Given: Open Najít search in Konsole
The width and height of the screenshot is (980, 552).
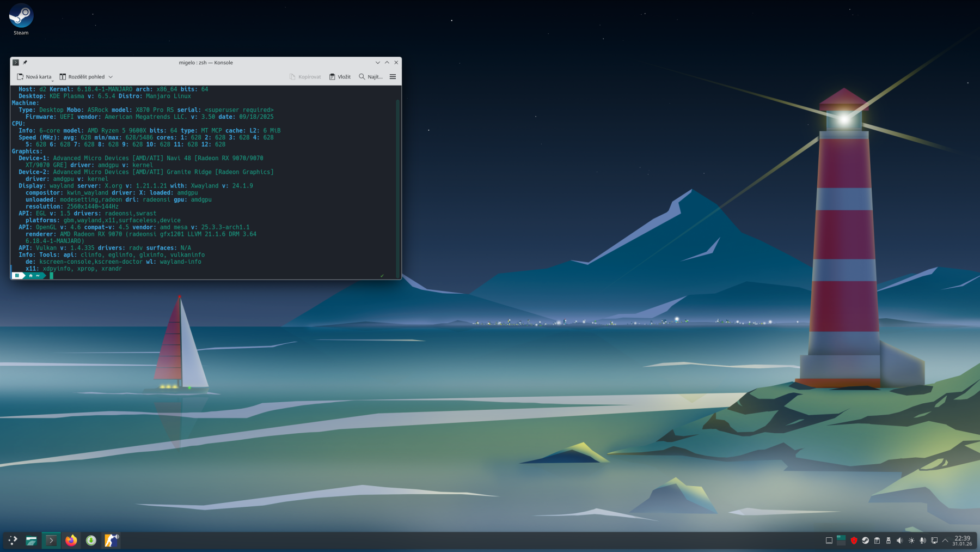Looking at the screenshot, I should pos(370,77).
